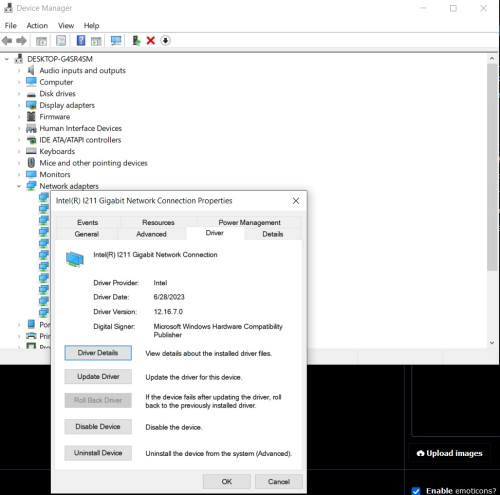The image size is (500, 495).
Task: Click the Uninstall Device button
Action: 98,453
